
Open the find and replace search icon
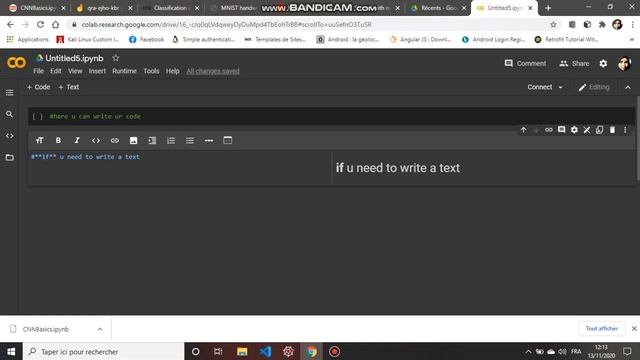(9, 114)
